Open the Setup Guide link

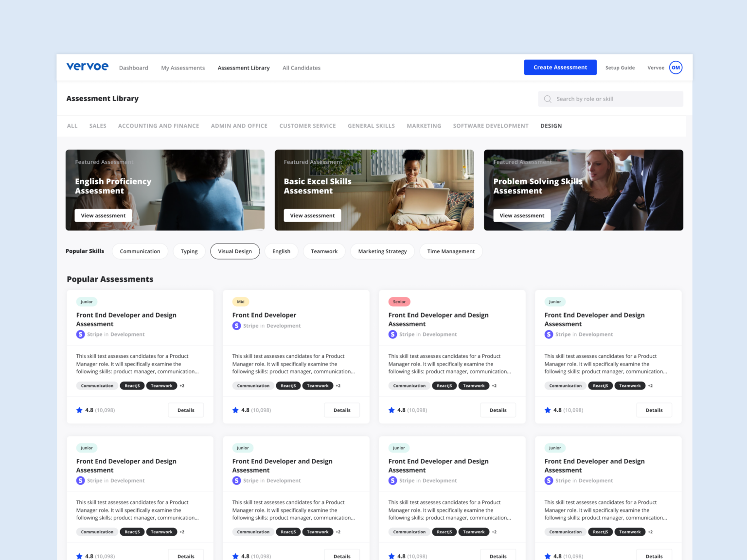coord(620,68)
